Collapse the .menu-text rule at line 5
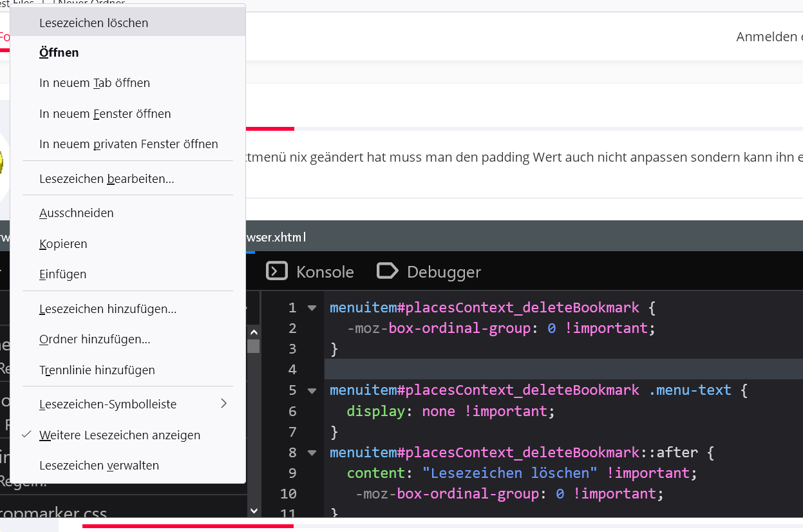803x532 pixels. pyautogui.click(x=312, y=390)
